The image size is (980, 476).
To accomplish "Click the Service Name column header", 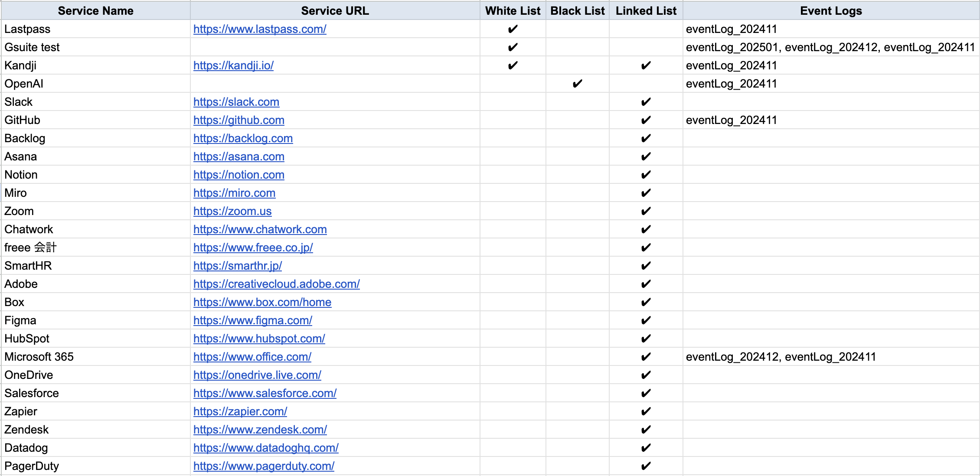I will pos(96,10).
